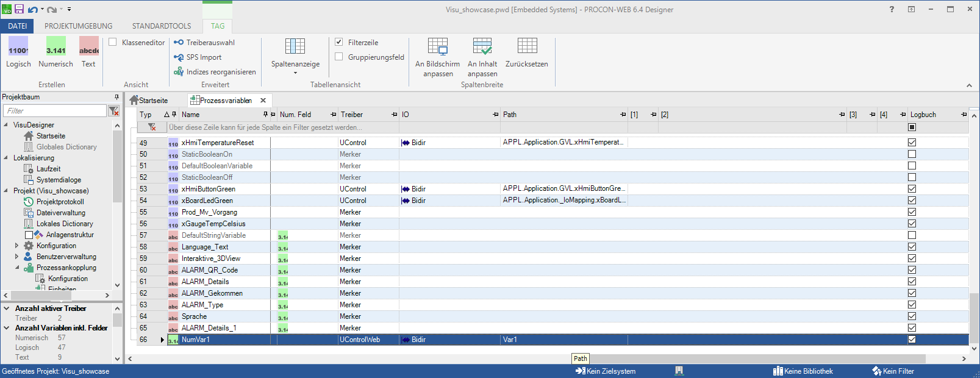Collapse the Prozessankopplung tree node
The height and width of the screenshot is (378, 980).
17,268
